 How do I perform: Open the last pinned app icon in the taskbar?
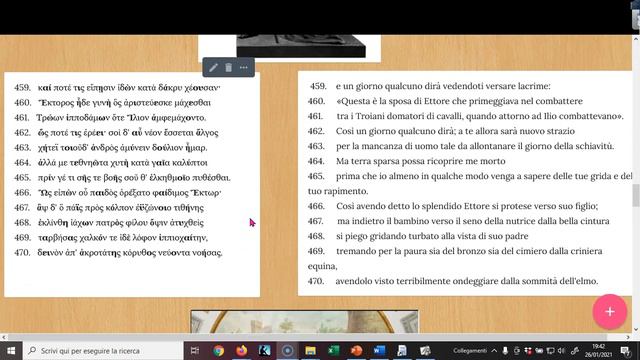click(x=425, y=351)
